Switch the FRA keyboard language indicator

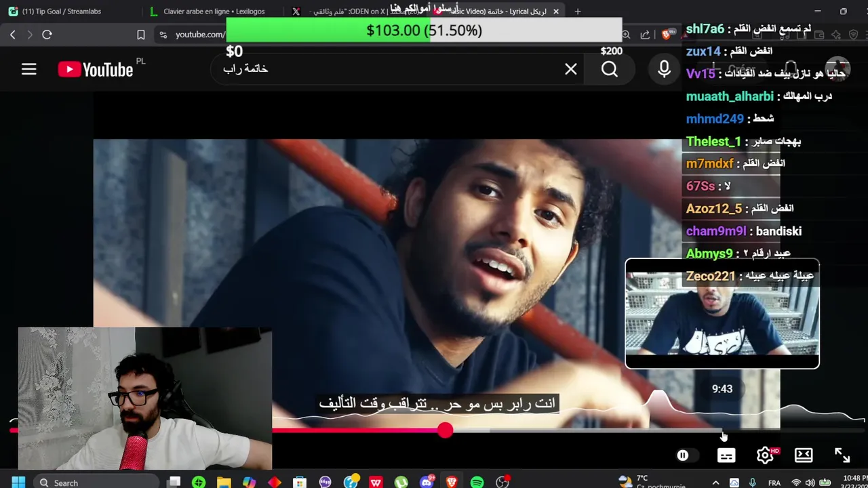[x=774, y=483]
